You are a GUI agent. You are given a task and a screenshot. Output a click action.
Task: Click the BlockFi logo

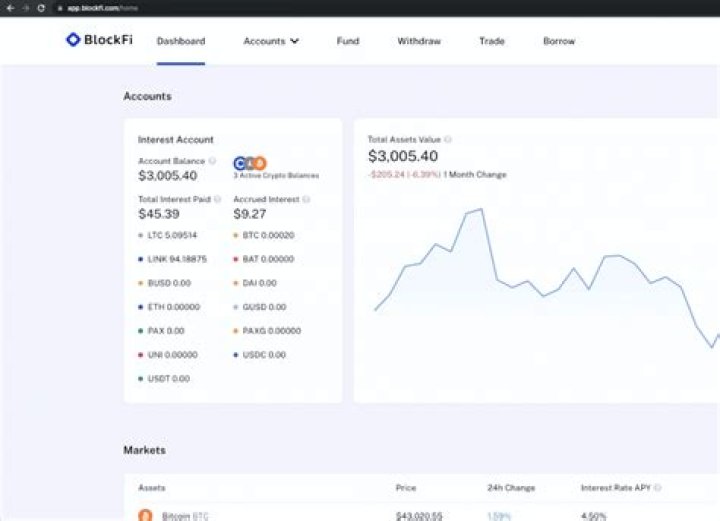[99, 40]
